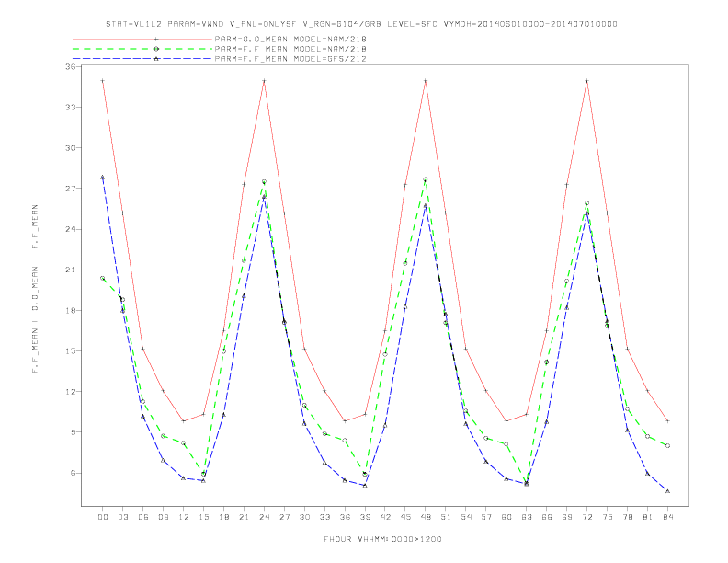
Task: Click x-axis hour label 81
Action: (x=648, y=517)
